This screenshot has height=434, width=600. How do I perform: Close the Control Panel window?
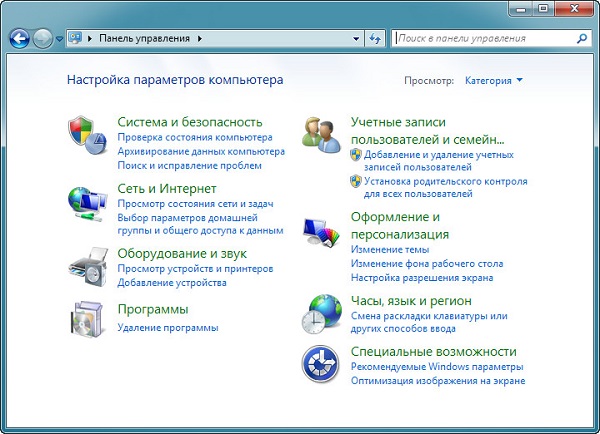574,8
